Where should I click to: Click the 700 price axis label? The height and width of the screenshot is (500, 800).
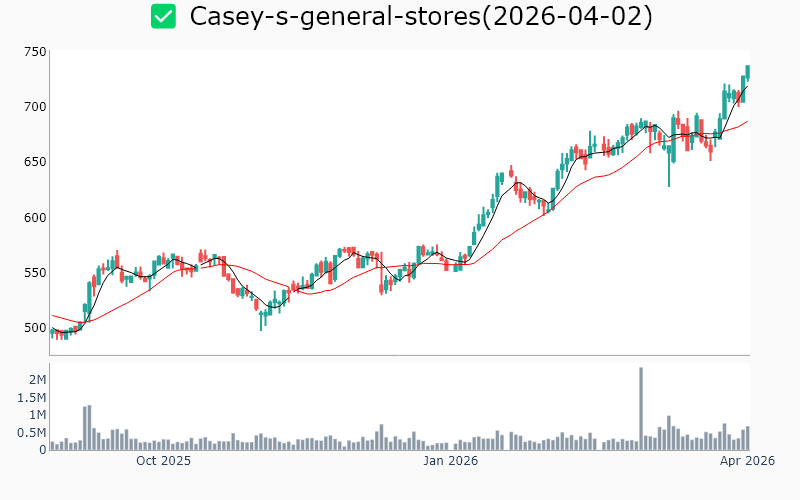[36, 107]
